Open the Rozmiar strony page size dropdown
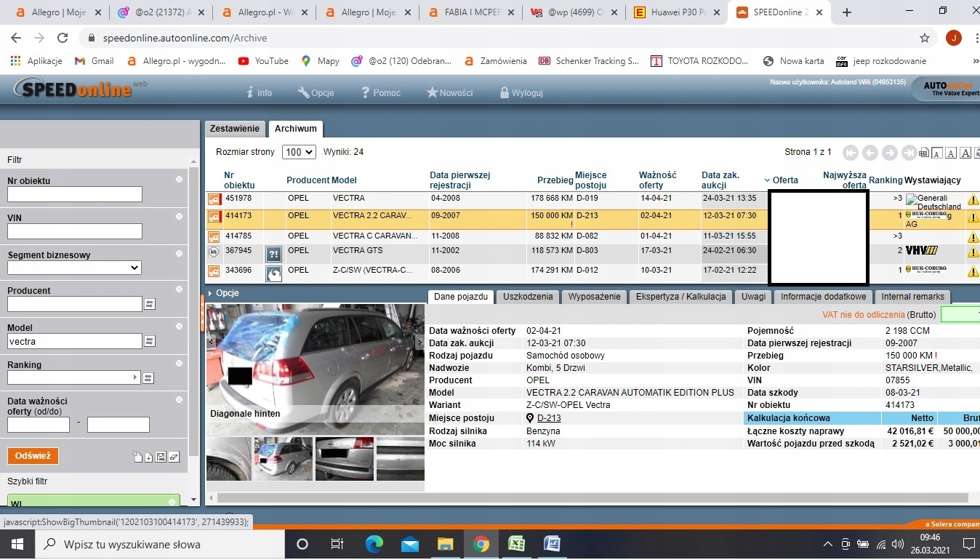The height and width of the screenshot is (560, 980). [x=300, y=152]
